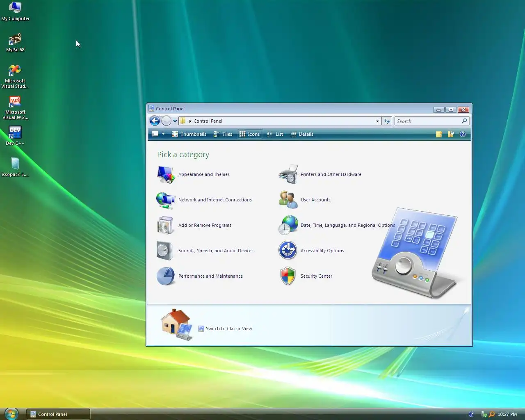Switch to Tiles view
Image resolution: width=525 pixels, height=420 pixels.
pyautogui.click(x=223, y=134)
